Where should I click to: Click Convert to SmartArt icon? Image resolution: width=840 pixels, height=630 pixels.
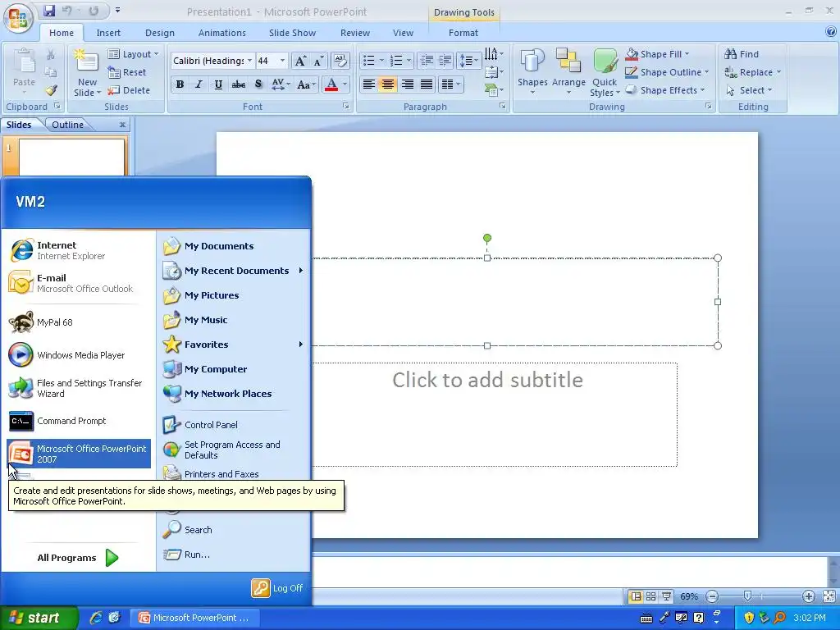(x=493, y=90)
